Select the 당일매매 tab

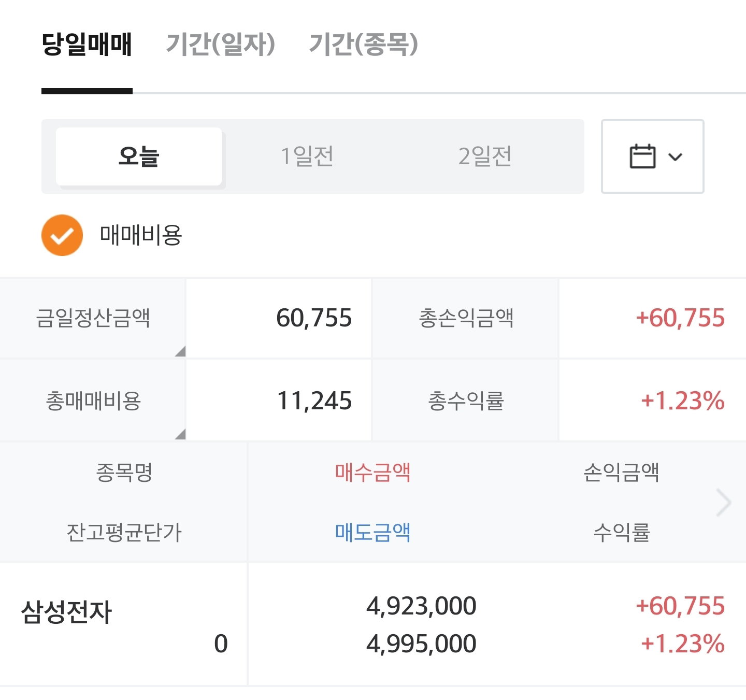(87, 44)
